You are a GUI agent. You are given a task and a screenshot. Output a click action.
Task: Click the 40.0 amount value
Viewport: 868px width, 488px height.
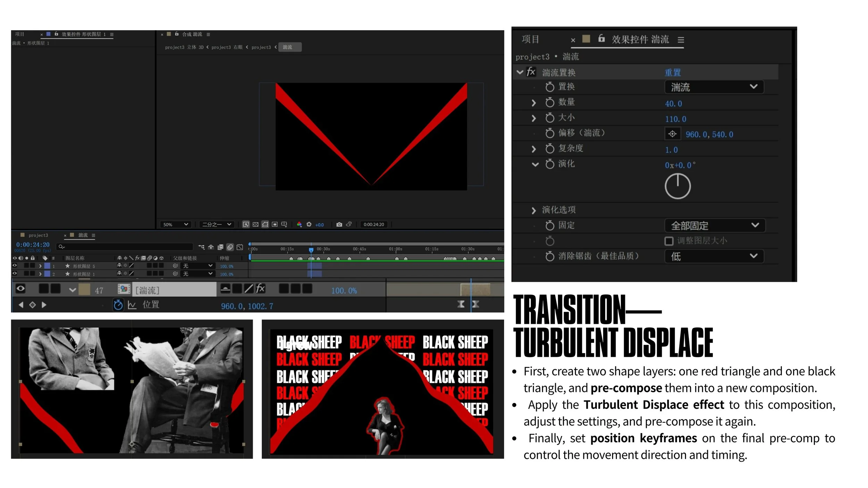pyautogui.click(x=673, y=103)
